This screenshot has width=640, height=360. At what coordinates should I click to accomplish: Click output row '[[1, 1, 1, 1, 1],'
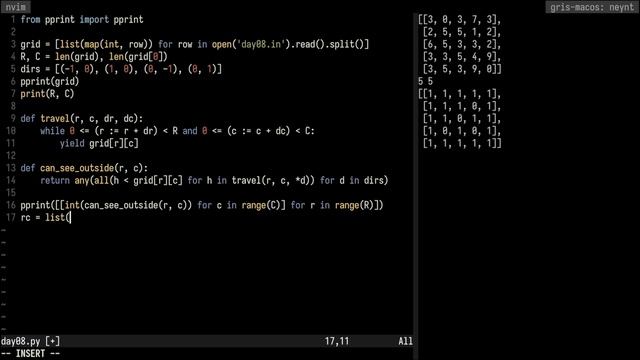coord(460,94)
